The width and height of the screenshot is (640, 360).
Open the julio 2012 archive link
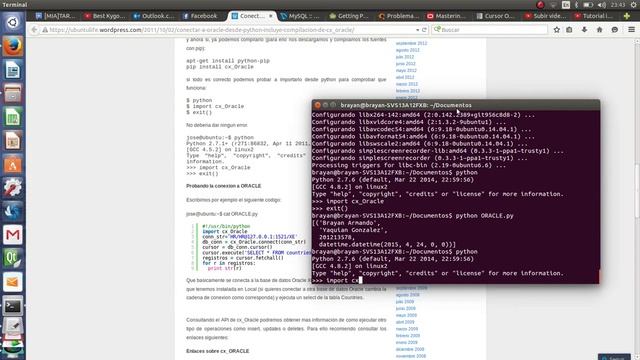(x=405, y=57)
